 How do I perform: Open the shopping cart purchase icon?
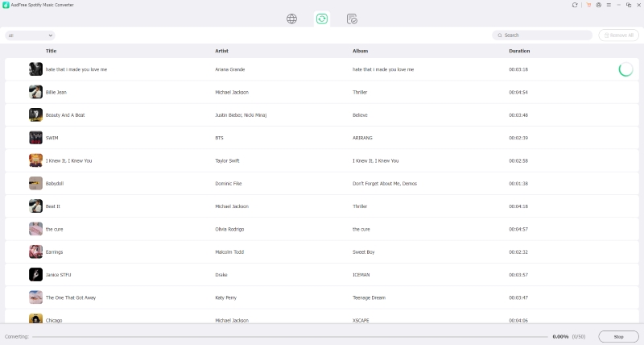coord(588,5)
